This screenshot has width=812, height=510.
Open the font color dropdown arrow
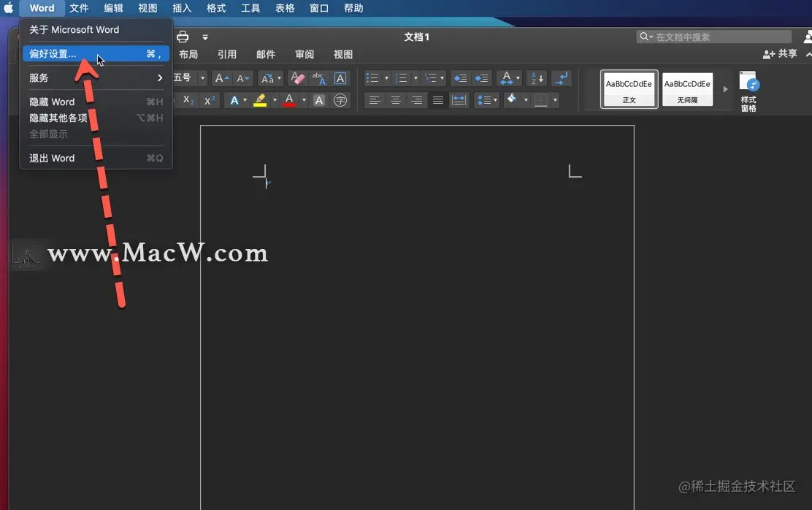304,100
